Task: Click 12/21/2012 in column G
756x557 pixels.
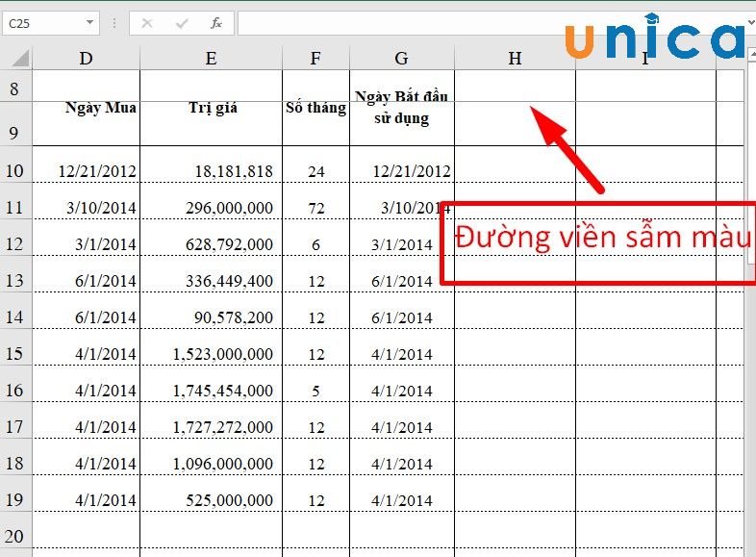Action: [402, 165]
